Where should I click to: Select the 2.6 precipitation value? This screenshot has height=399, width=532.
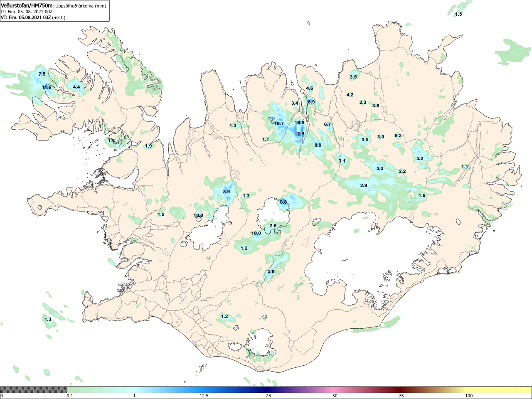pyautogui.click(x=273, y=226)
